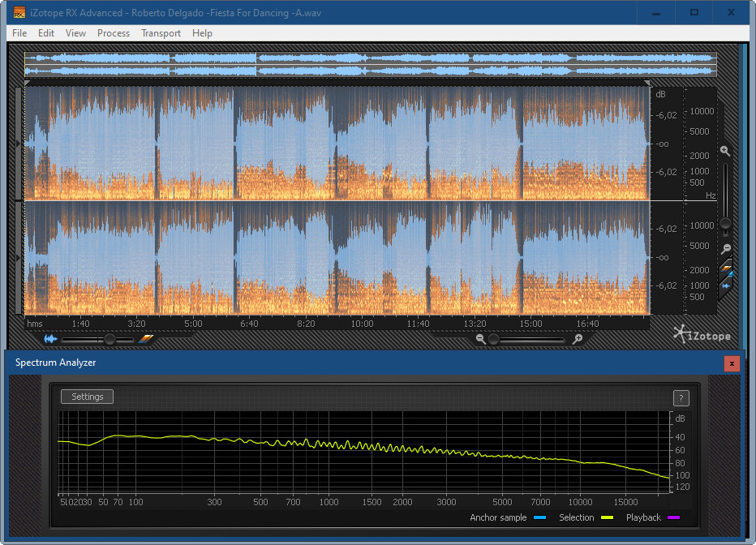756x545 pixels.
Task: Open the Process menu
Action: [114, 33]
